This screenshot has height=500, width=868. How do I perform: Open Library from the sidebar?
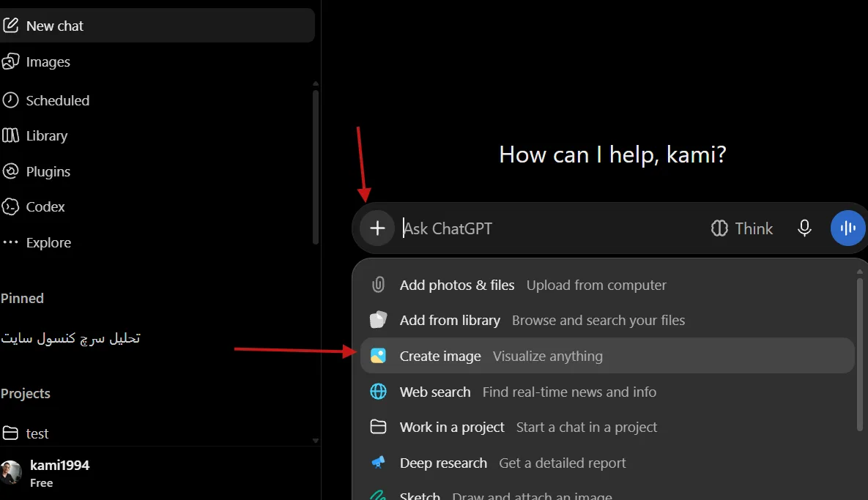[x=46, y=136]
